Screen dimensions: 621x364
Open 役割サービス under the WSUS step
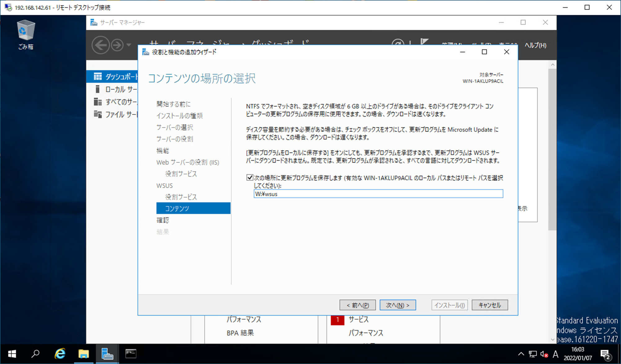pyautogui.click(x=181, y=197)
